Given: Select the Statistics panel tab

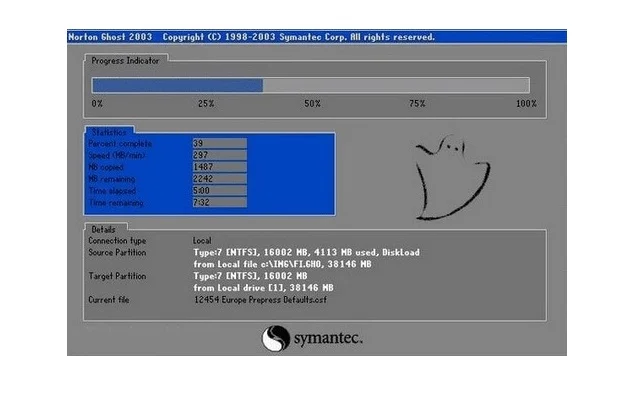Looking at the screenshot, I should coord(109,132).
